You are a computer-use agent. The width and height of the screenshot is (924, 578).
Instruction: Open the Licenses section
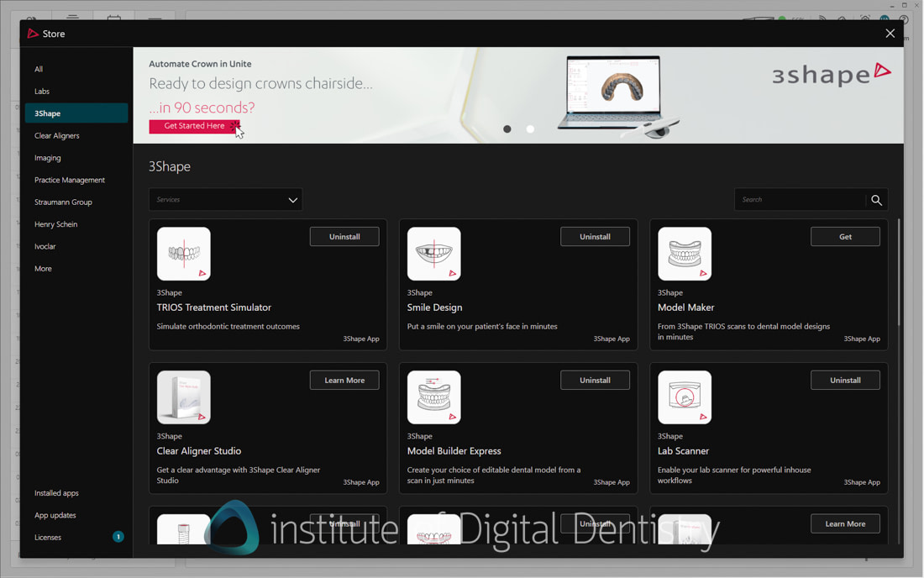pos(48,537)
